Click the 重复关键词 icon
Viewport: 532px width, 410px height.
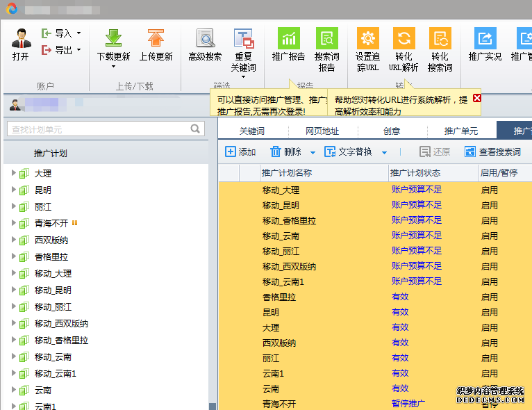click(243, 39)
